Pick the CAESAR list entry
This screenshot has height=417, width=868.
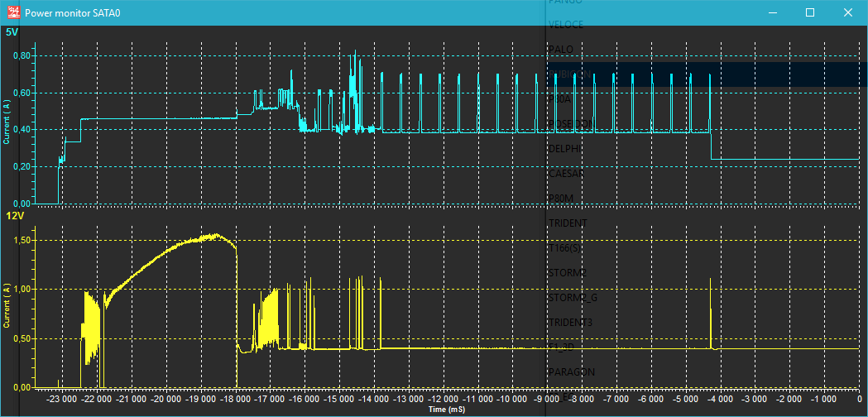click(566, 174)
